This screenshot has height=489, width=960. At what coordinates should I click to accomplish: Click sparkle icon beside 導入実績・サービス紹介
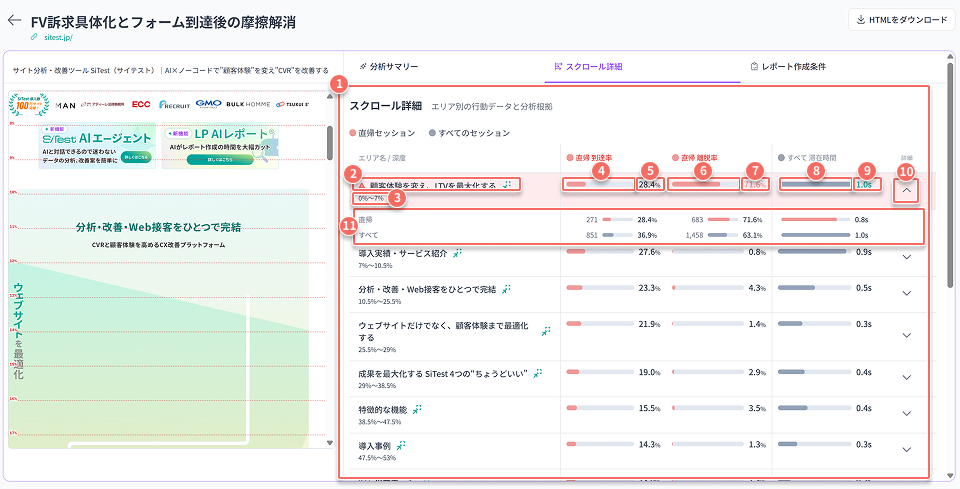(457, 253)
